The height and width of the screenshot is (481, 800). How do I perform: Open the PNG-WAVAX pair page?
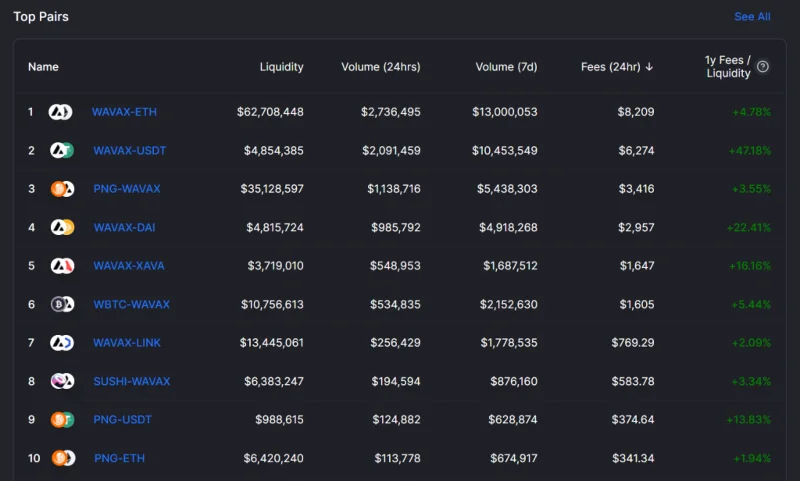127,189
